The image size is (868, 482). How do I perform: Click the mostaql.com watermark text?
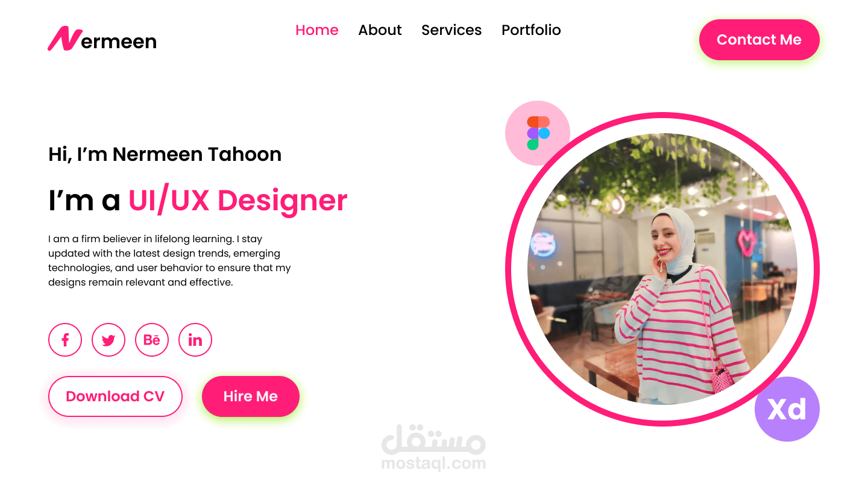click(x=433, y=463)
